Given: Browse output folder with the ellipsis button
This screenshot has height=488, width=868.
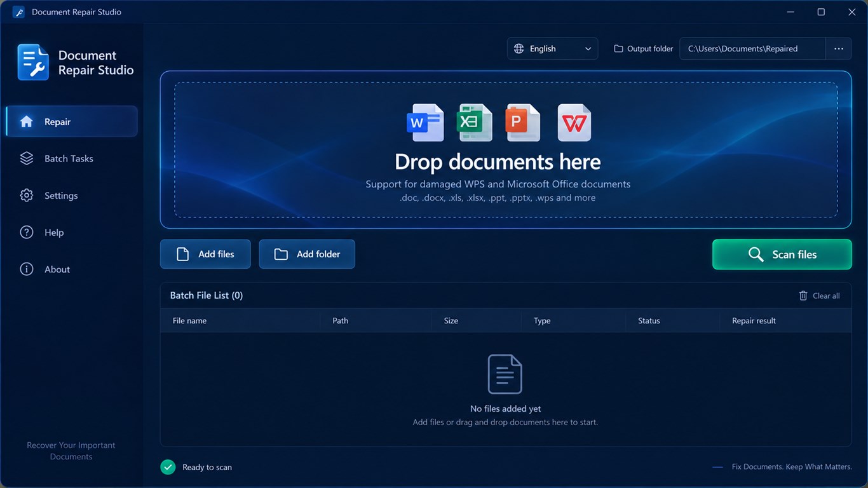Looking at the screenshot, I should click(x=839, y=49).
